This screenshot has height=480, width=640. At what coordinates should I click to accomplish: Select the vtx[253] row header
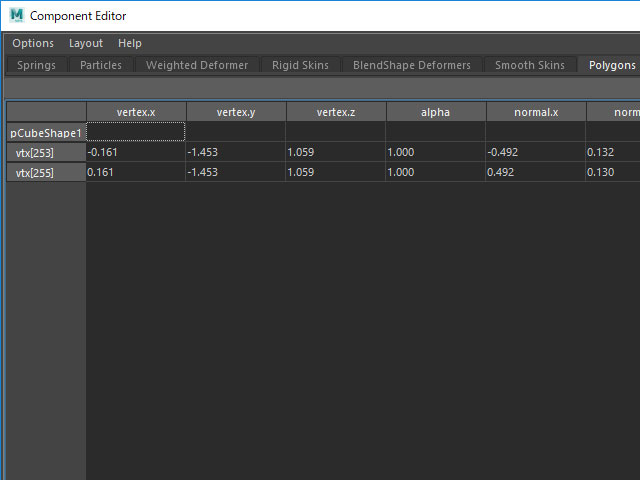pos(46,153)
